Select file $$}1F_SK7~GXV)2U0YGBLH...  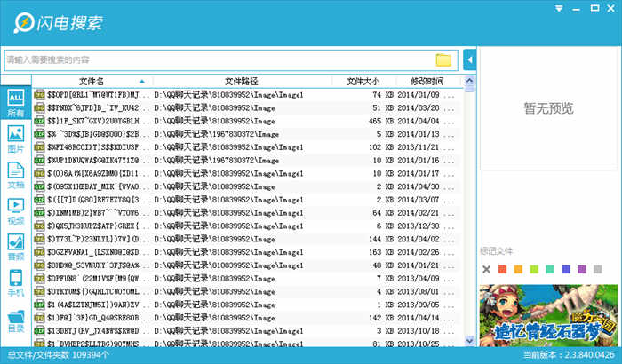point(248,121)
